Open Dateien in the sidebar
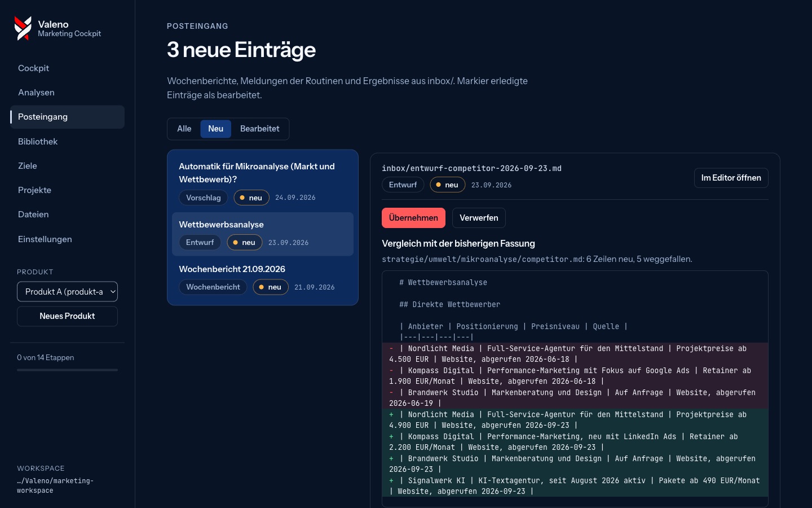The image size is (812, 508). [x=67, y=214]
